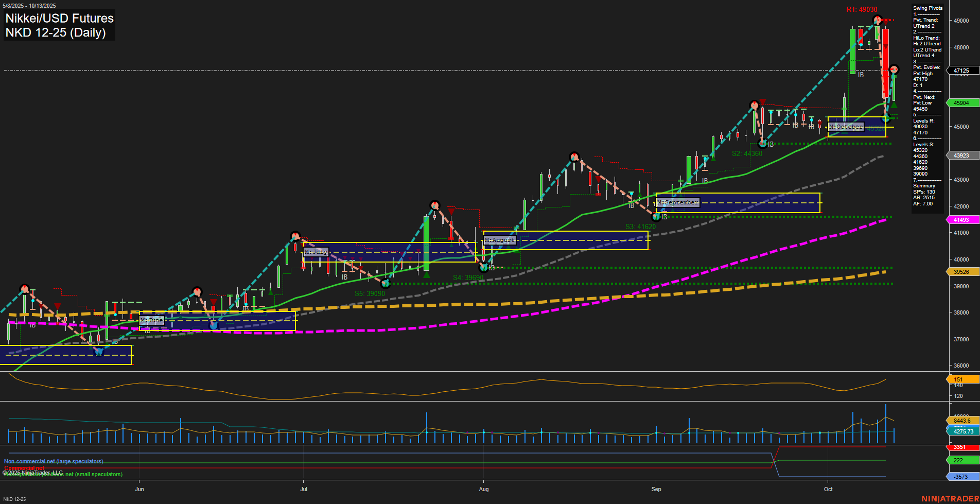Image resolution: width=980 pixels, height=504 pixels.
Task: Toggle the Non-commercial net (large speculators) legend line
Action: (54, 461)
